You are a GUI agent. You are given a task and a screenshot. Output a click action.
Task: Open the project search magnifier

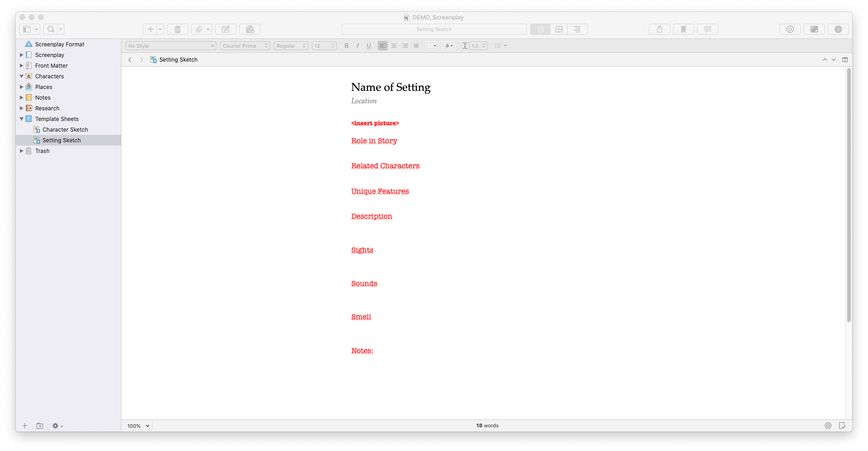pyautogui.click(x=50, y=29)
